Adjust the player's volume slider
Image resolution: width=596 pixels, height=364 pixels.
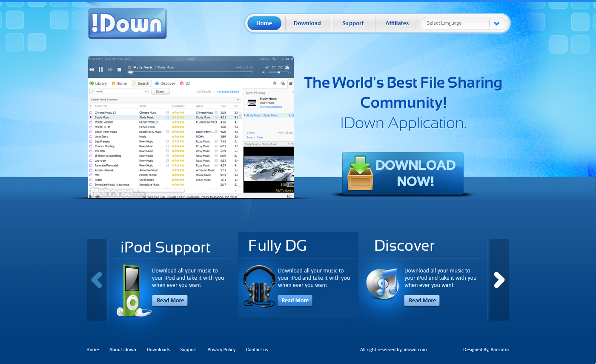click(x=279, y=72)
